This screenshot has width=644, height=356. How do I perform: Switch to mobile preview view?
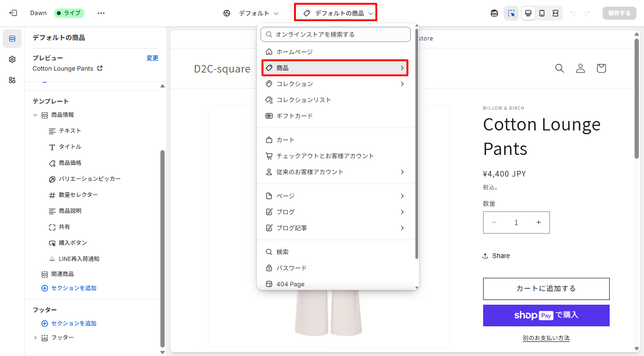[542, 13]
